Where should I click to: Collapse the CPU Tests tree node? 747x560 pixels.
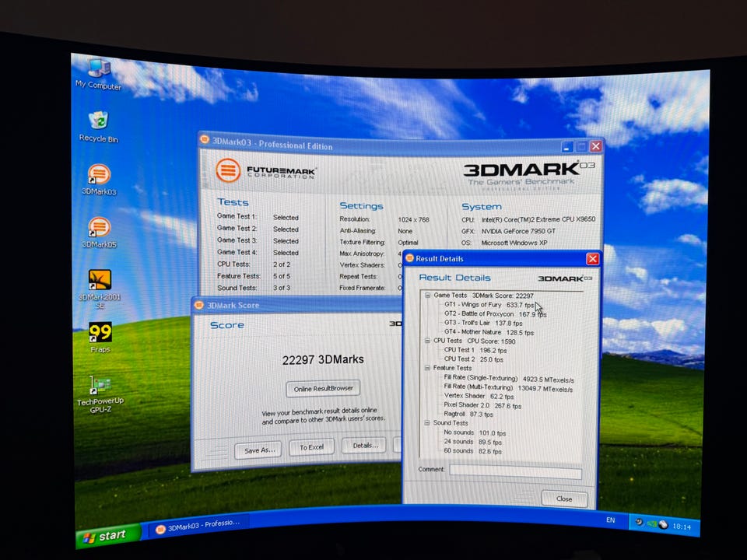click(427, 341)
